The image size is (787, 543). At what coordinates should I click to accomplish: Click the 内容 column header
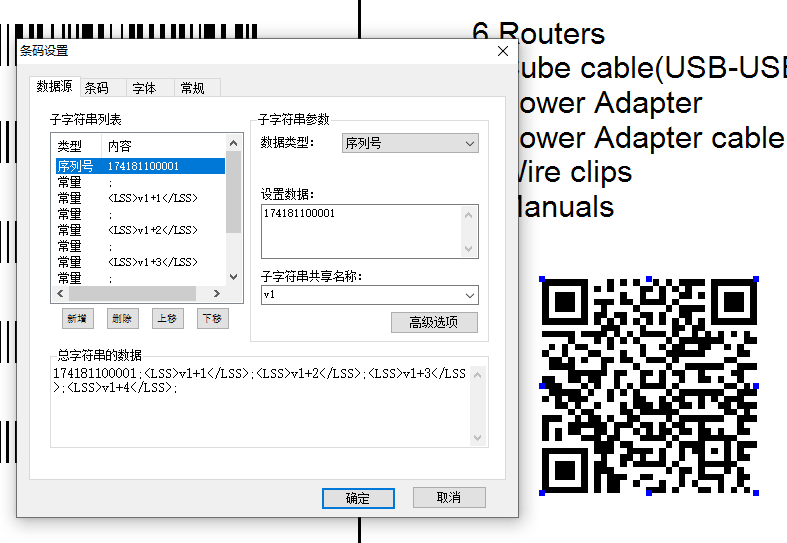(164, 146)
